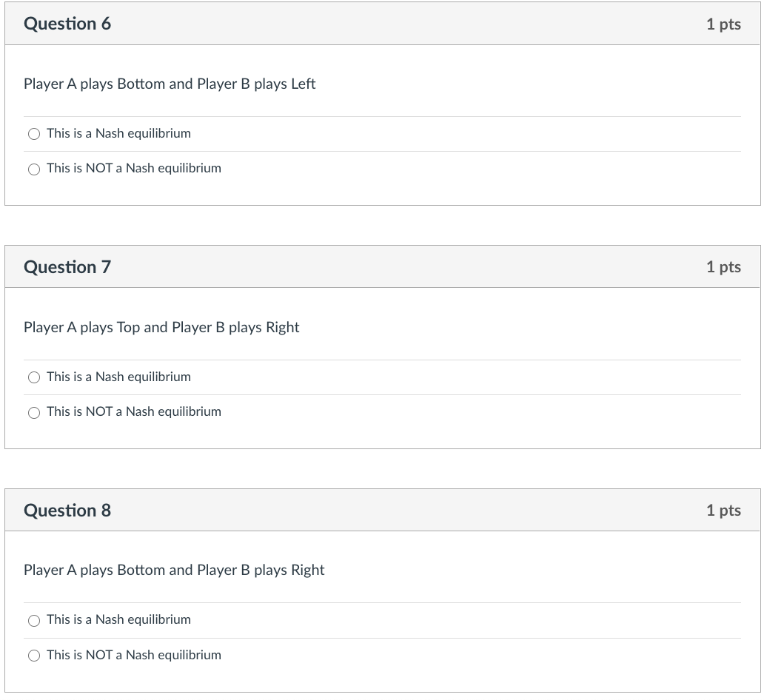Viewport: 767px width, 700px height.
Task: Click the '1 pts' label for Question 7
Action: point(724,266)
